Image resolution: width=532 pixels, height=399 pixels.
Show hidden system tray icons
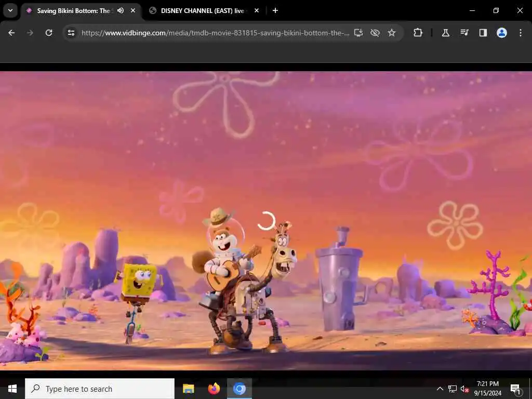[440, 389]
